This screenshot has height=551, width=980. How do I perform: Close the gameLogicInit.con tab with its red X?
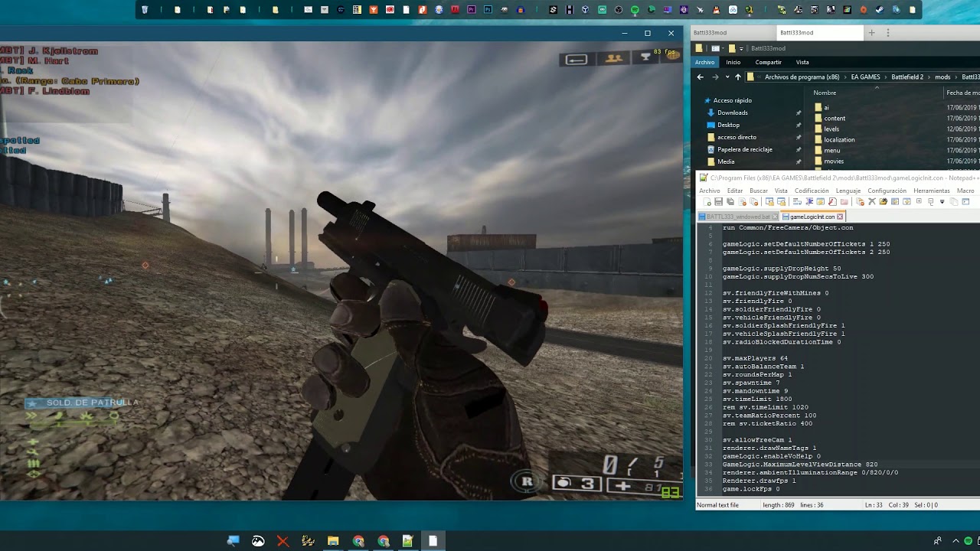(x=840, y=217)
